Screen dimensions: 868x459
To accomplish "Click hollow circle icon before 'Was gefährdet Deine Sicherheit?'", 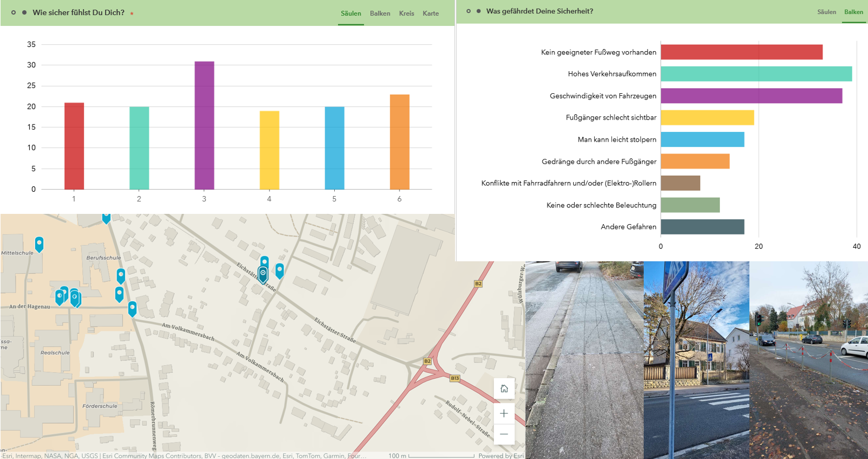I will (469, 11).
